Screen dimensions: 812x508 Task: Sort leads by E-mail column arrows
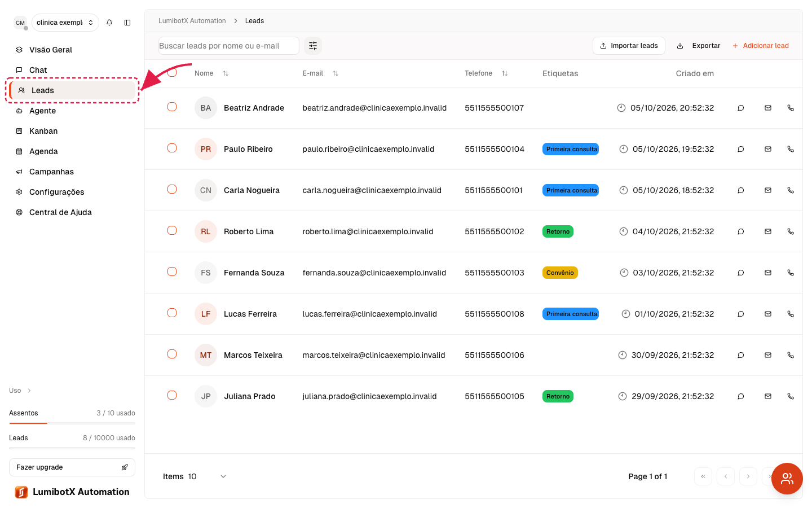pos(336,73)
